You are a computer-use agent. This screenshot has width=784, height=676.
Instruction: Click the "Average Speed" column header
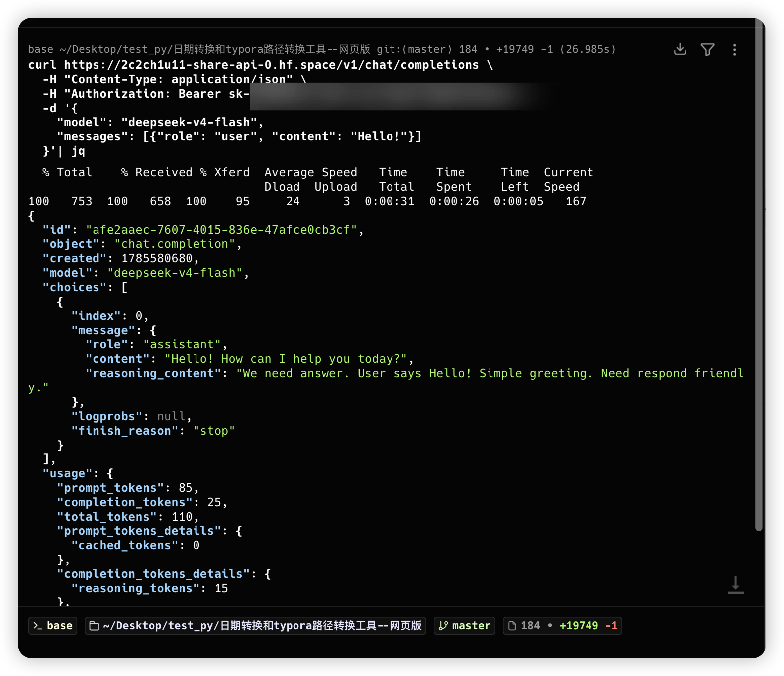[310, 172]
